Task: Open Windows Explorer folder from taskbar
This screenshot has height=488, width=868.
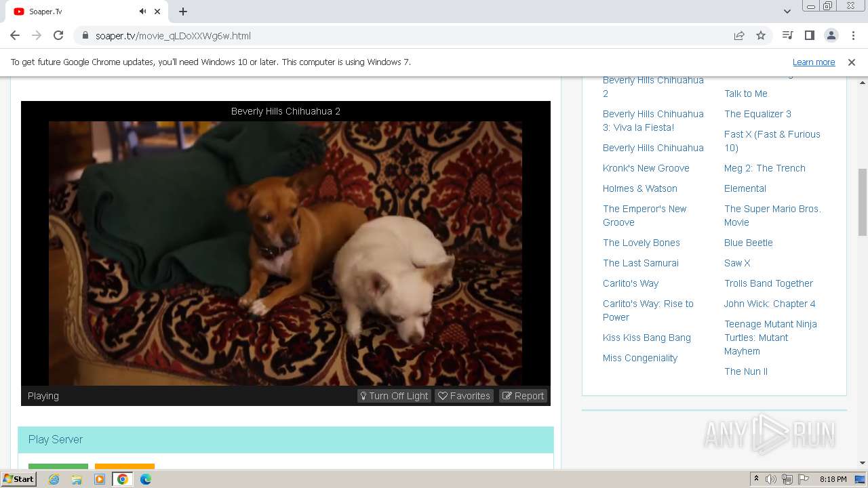Action: coord(77,479)
